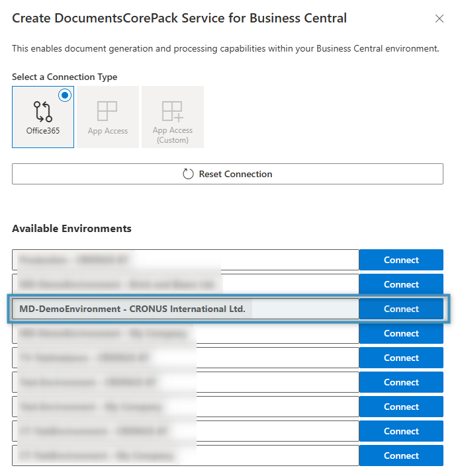This screenshot has width=456, height=476.
Task: Click the Available Environments heading
Action: [x=71, y=228]
